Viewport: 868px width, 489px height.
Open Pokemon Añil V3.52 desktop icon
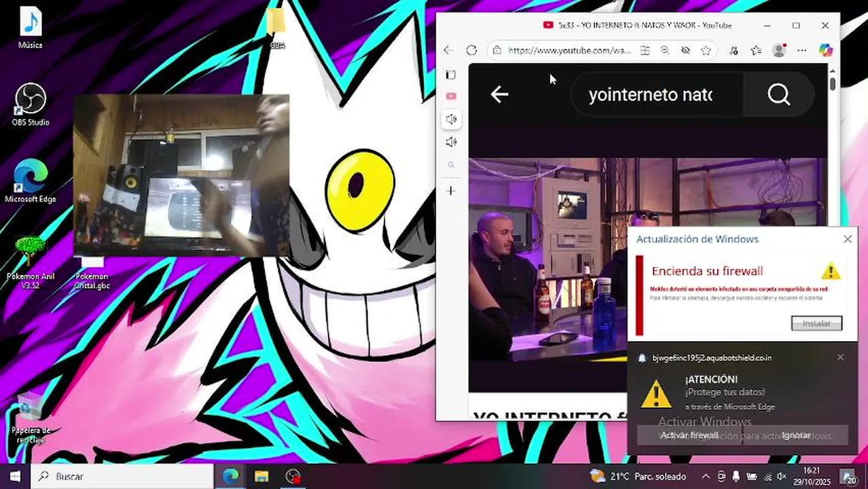(x=30, y=262)
